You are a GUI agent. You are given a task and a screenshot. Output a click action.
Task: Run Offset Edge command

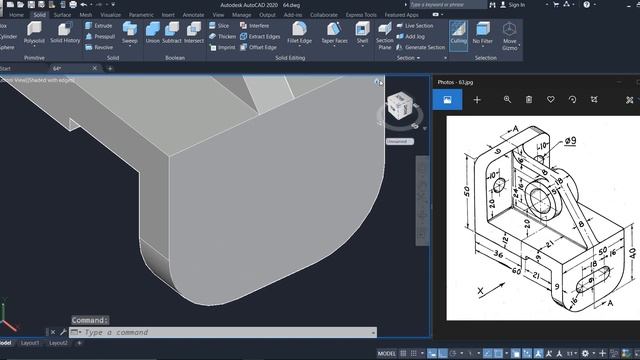click(x=258, y=47)
